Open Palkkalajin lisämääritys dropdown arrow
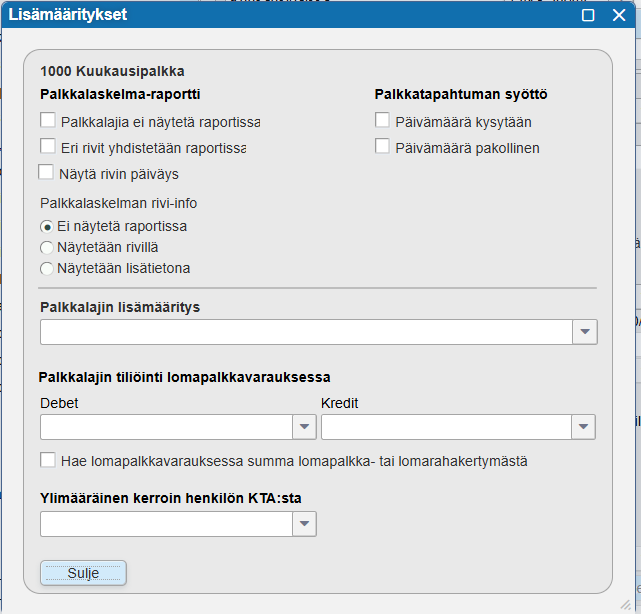 [x=585, y=332]
